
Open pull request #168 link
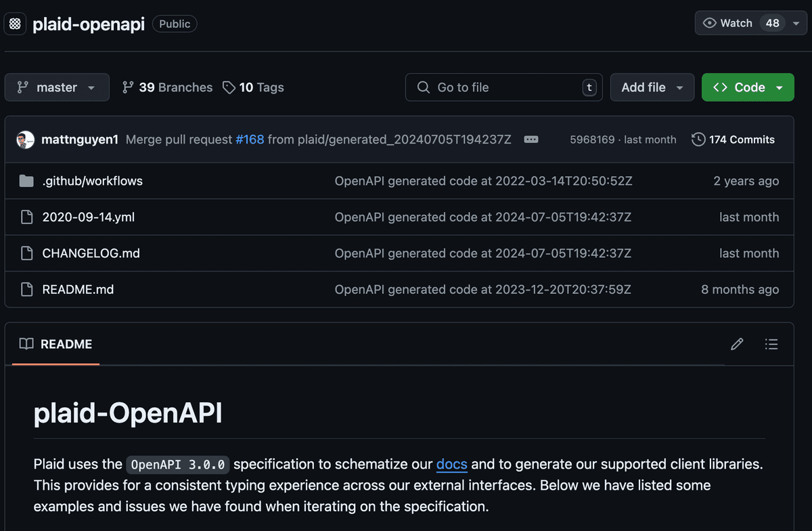(x=250, y=139)
